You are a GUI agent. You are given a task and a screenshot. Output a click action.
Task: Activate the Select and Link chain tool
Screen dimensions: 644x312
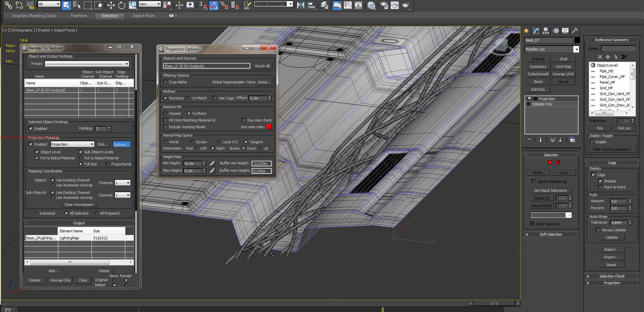tap(8, 5)
